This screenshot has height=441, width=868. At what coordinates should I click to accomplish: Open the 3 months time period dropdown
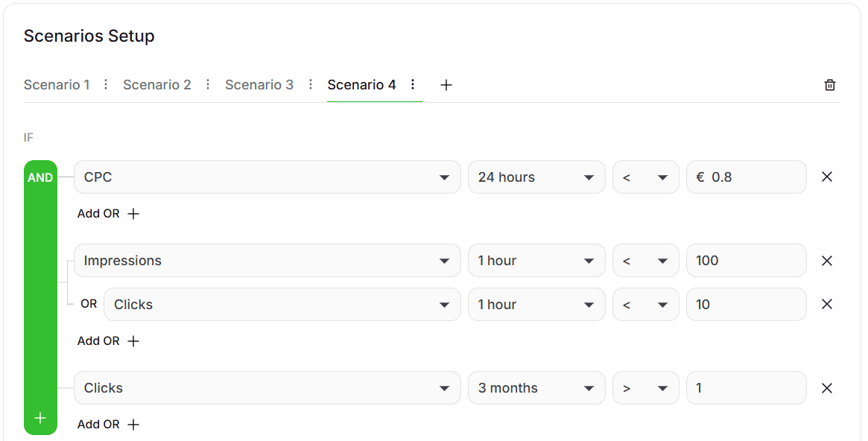(536, 388)
